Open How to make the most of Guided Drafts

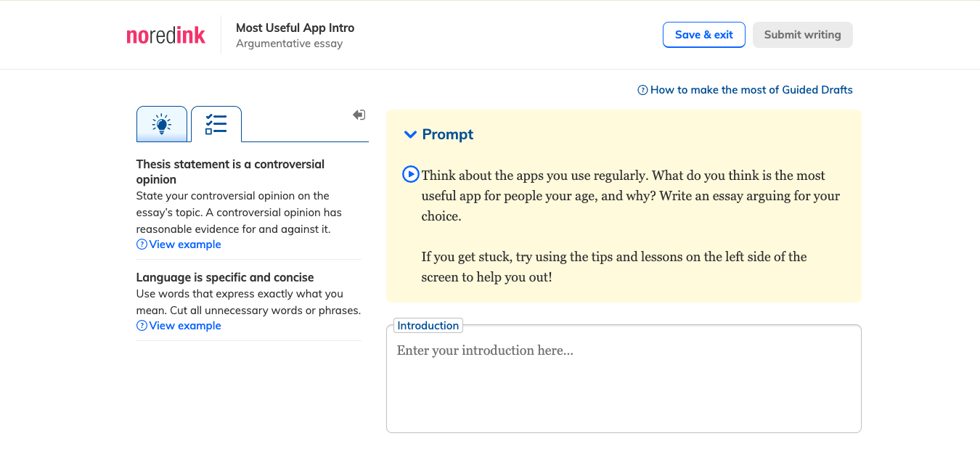click(x=745, y=90)
